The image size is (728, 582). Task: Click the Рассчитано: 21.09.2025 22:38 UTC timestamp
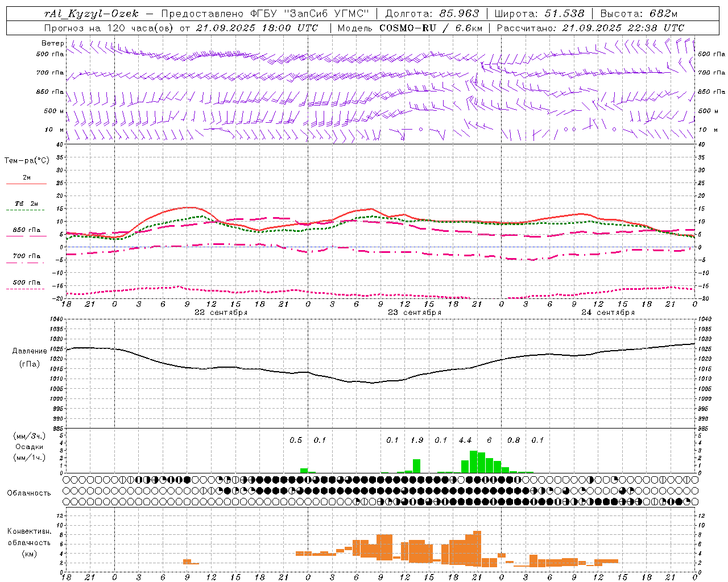coord(590,28)
